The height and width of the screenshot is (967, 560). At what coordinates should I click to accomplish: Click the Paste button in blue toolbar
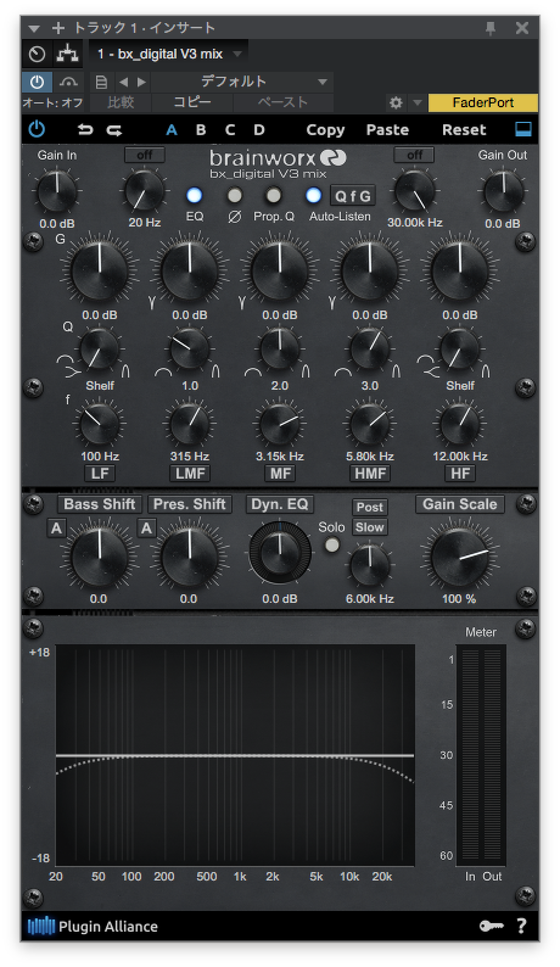(387, 130)
